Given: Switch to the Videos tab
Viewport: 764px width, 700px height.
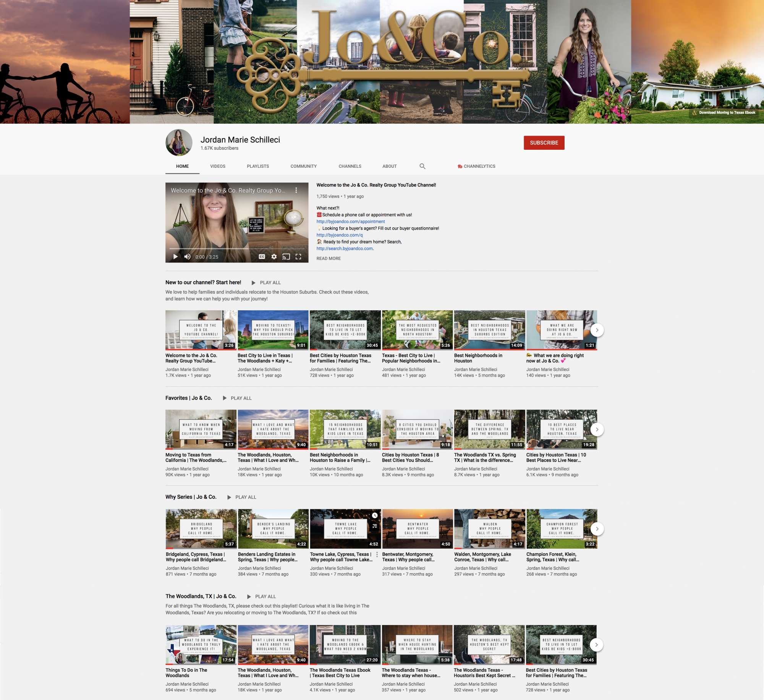Looking at the screenshot, I should point(218,166).
